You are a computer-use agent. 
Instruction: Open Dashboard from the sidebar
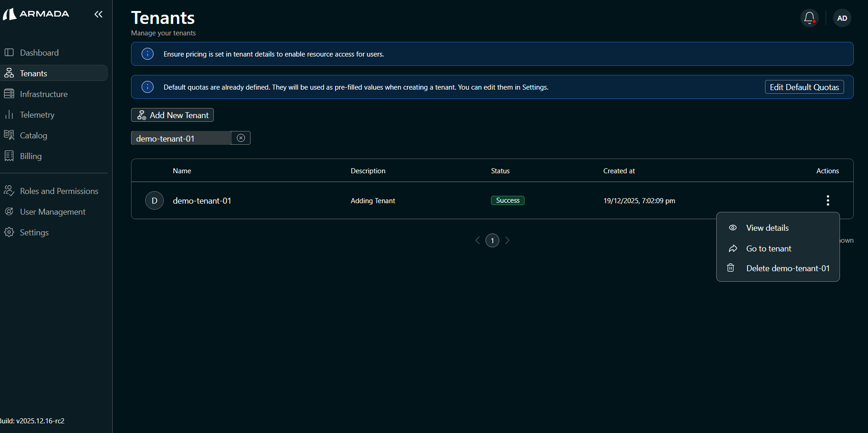[x=39, y=53]
